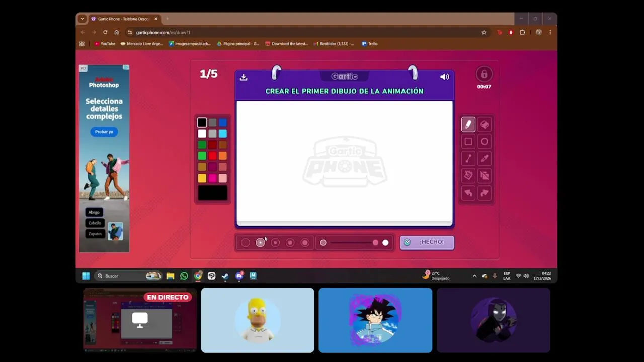The width and height of the screenshot is (644, 362).
Task: Open the YouTube bookmark
Action: 105,44
